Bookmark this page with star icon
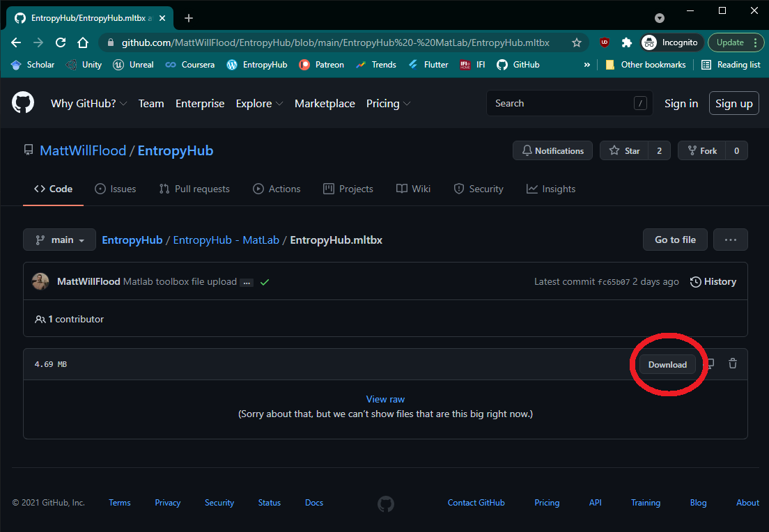Viewport: 769px width, 532px height. [x=577, y=42]
